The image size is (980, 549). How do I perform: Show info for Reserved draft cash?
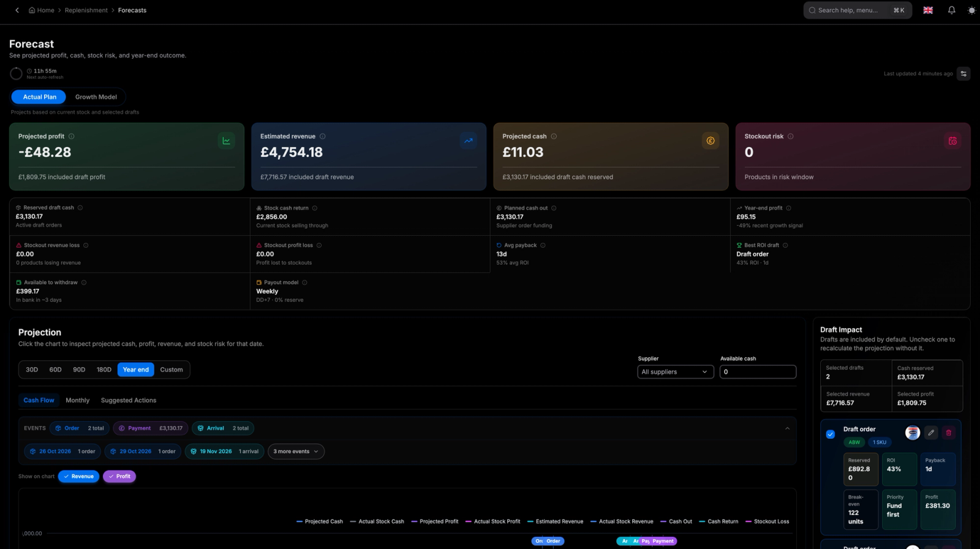(80, 207)
